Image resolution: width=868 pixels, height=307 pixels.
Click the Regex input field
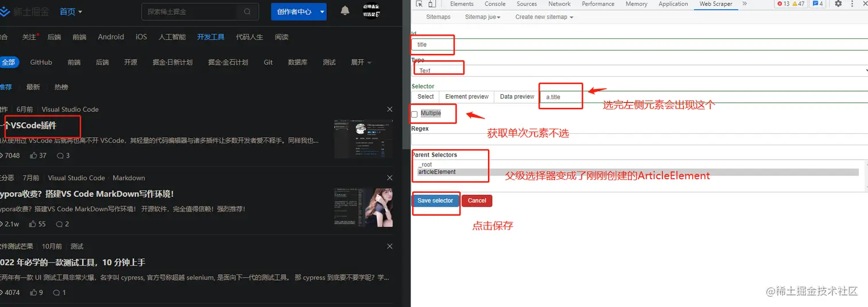click(640, 139)
